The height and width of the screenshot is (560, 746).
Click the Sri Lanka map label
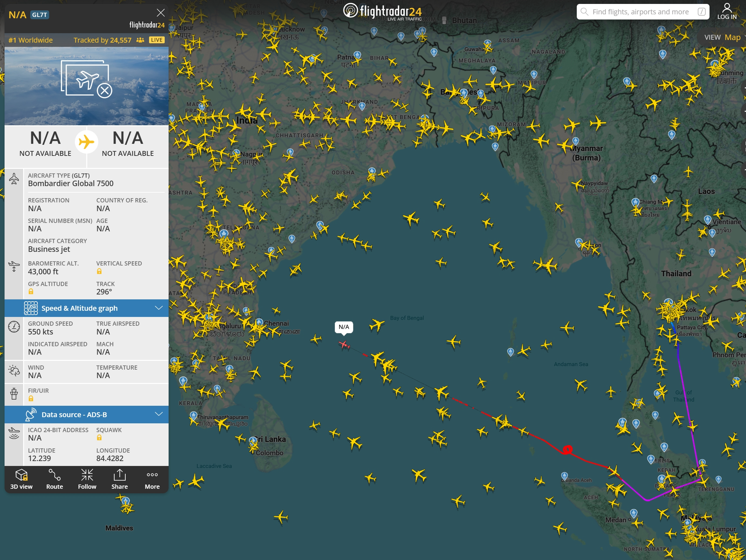tap(270, 439)
